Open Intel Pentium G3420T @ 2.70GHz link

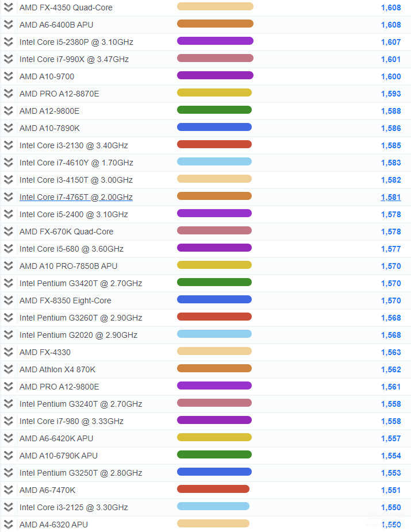(x=81, y=283)
